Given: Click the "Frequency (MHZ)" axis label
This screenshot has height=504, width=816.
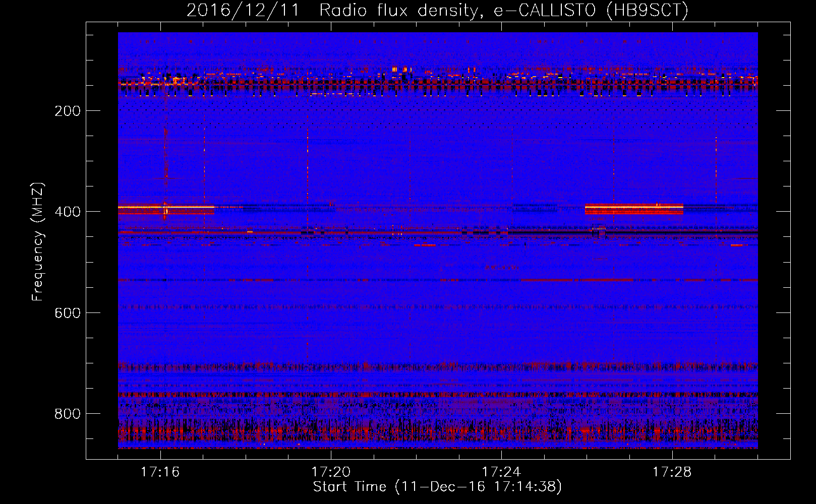Looking at the screenshot, I should tap(38, 242).
